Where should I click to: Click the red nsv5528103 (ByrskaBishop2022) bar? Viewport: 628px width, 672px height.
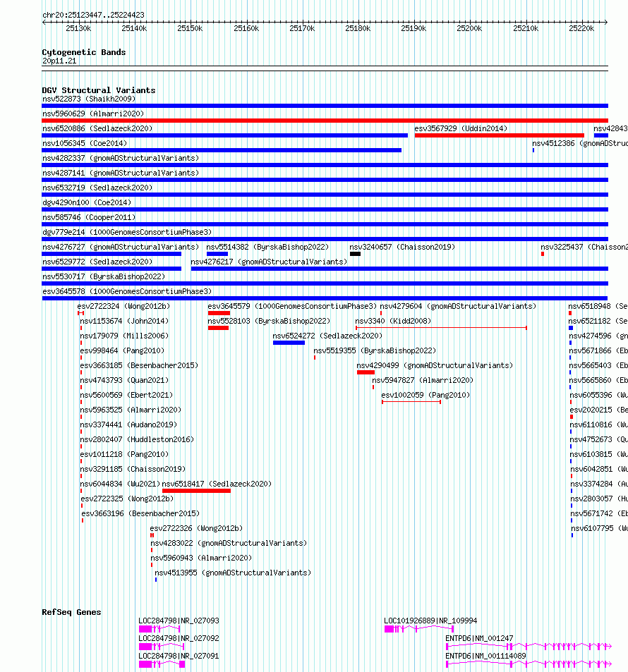pyautogui.click(x=218, y=329)
